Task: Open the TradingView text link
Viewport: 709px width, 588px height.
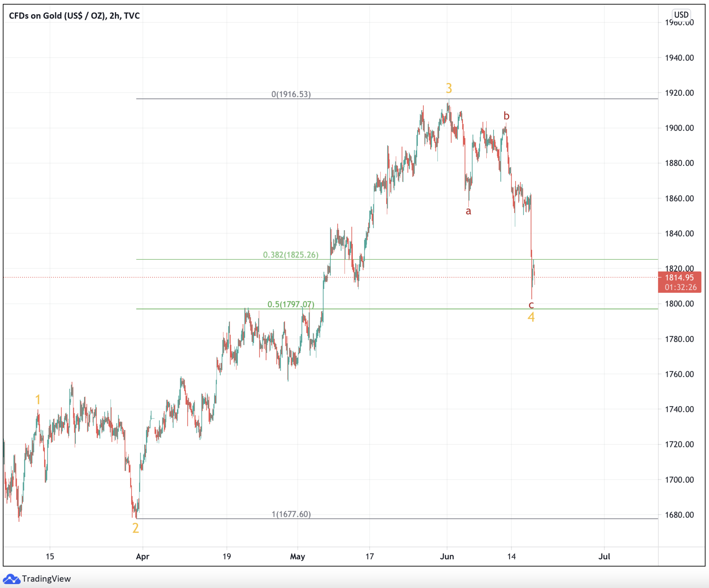Action: 46,579
